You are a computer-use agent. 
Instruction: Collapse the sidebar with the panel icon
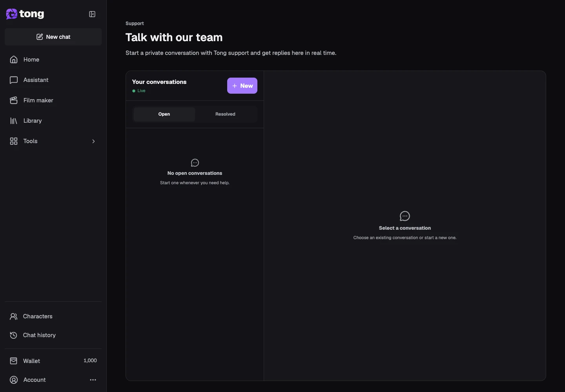[92, 14]
